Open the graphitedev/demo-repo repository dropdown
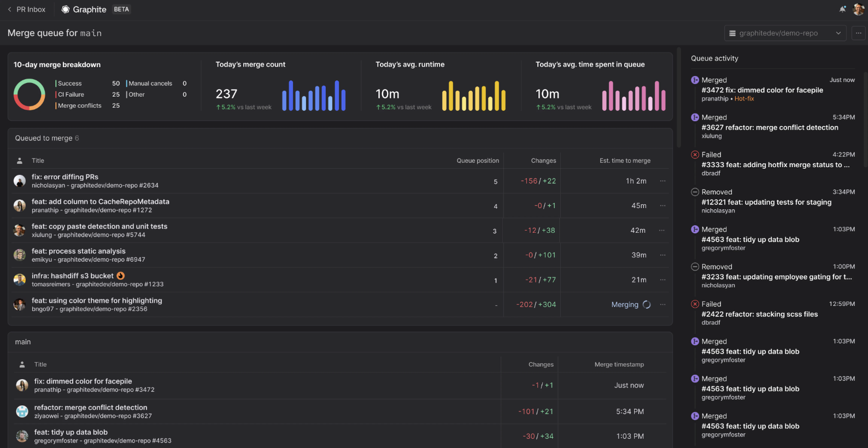The image size is (868, 448). [785, 33]
